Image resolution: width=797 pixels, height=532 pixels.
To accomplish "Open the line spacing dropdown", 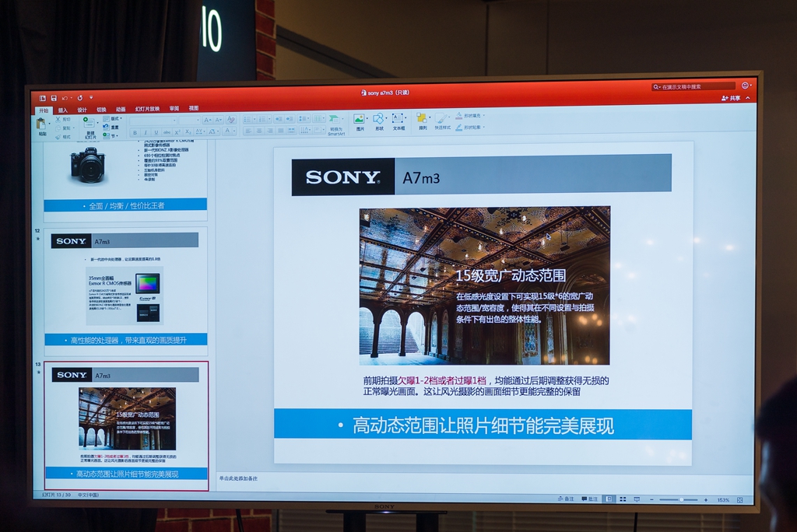I will point(304,118).
